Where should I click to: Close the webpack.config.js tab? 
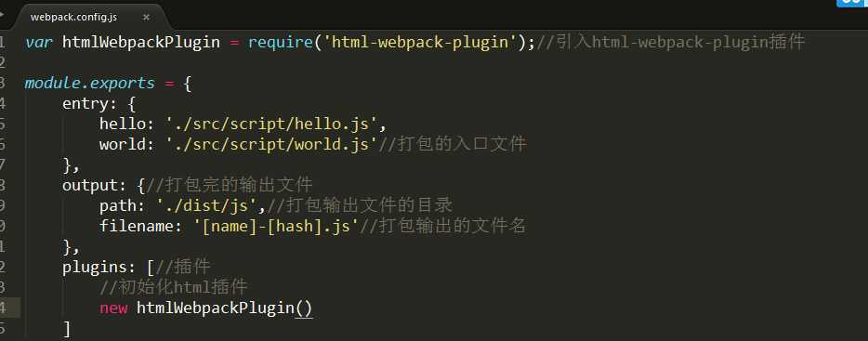point(146,17)
